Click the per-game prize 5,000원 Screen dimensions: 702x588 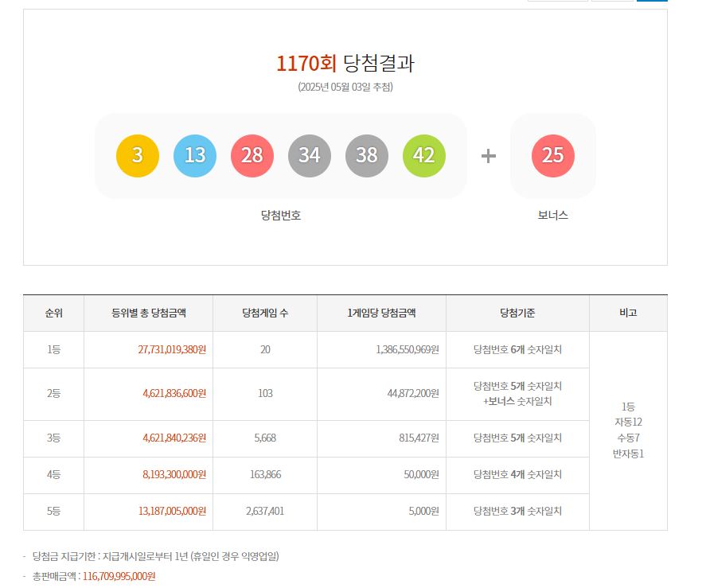tap(423, 511)
